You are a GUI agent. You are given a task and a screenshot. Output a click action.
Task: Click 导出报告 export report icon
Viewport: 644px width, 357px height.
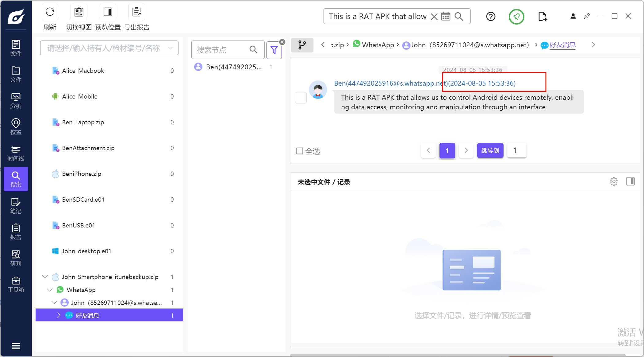point(137,12)
